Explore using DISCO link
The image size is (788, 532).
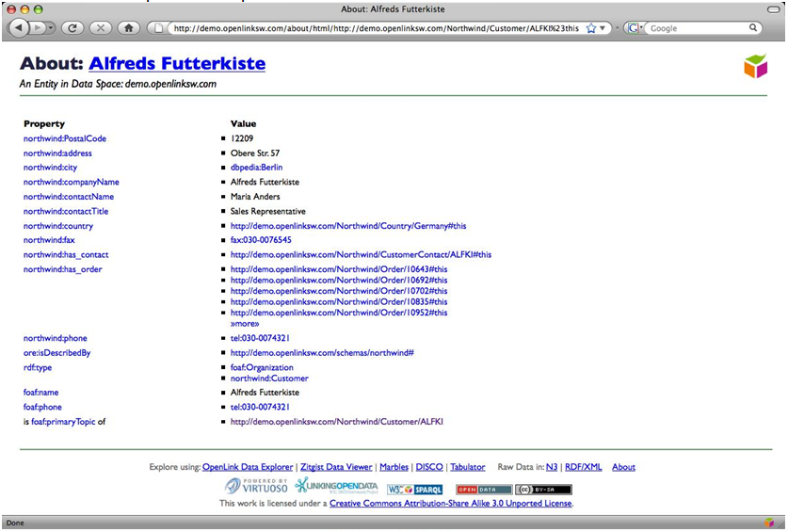[429, 467]
